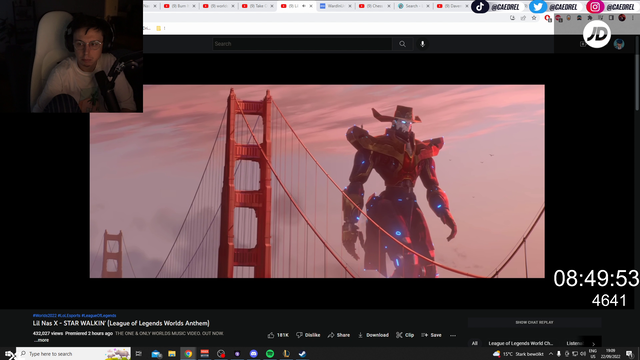
Task: Open Task View on taskbar
Action: (139, 354)
